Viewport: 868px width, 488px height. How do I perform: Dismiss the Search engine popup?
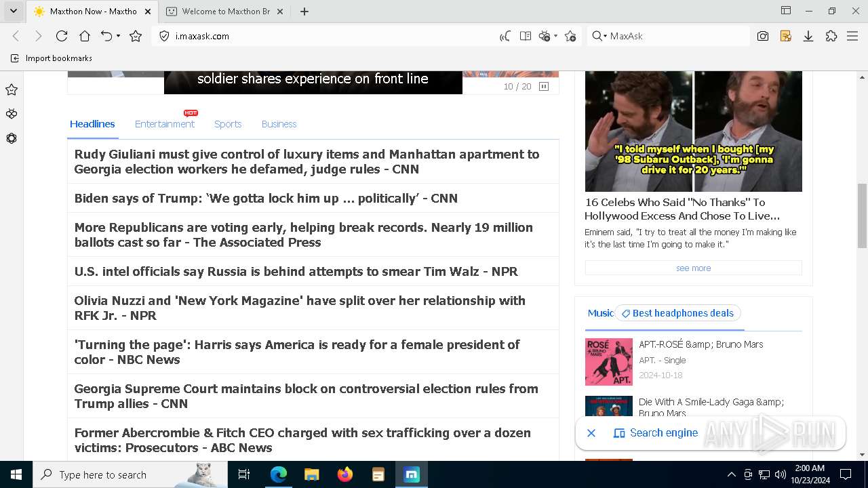[591, 433]
